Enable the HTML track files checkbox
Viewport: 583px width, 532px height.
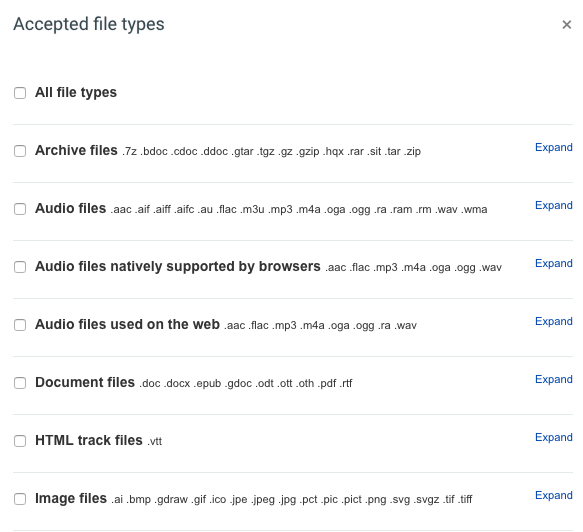point(20,441)
